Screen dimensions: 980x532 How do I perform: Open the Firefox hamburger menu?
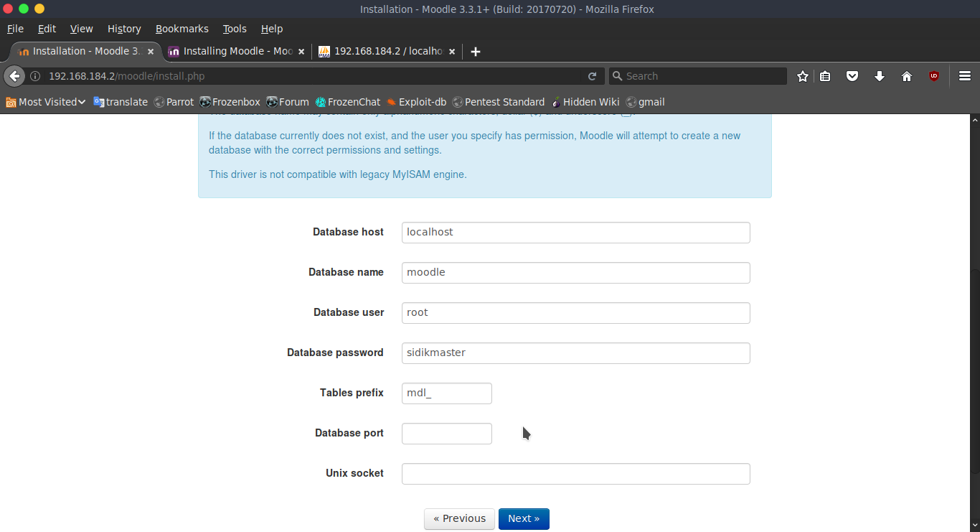pyautogui.click(x=965, y=76)
